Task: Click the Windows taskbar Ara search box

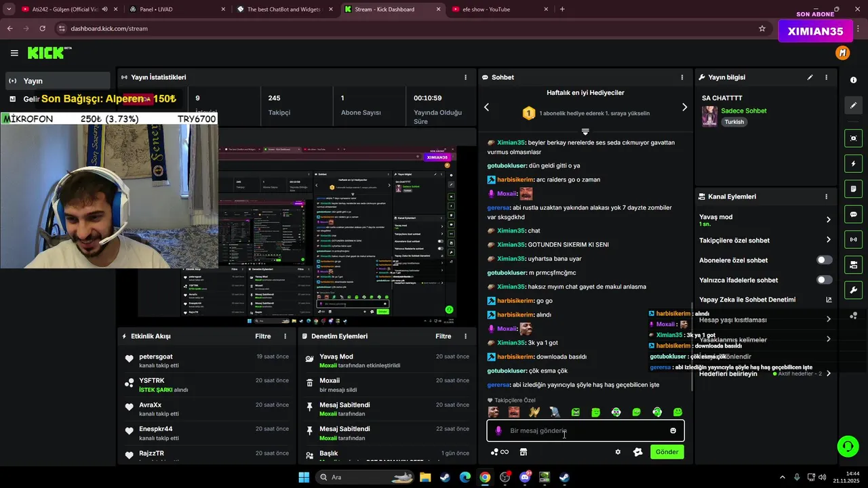Action: click(x=365, y=477)
